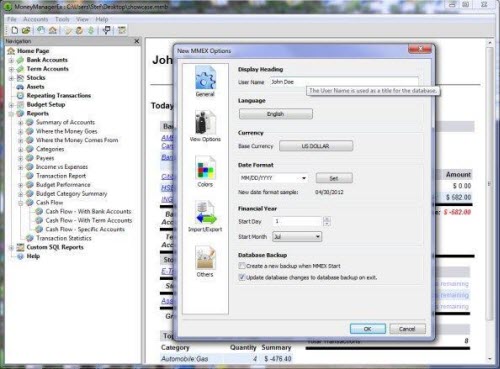Click the US DOLLAR base currency button
500x369 pixels.
tap(316, 146)
